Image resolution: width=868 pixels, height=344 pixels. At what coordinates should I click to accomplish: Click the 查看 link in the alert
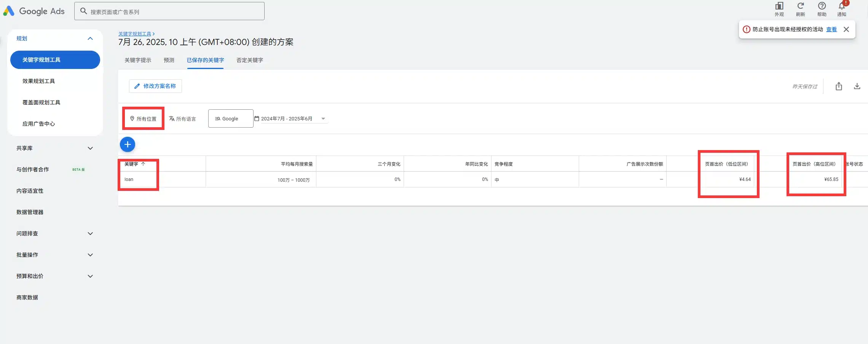[831, 29]
